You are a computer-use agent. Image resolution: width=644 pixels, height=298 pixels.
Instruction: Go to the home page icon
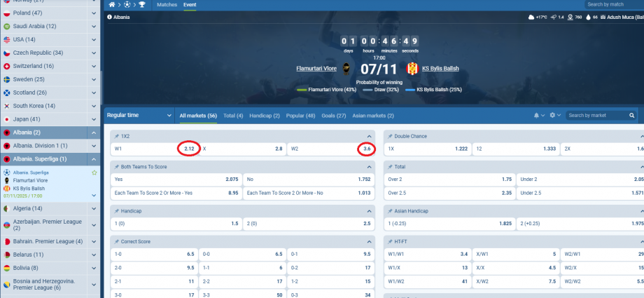coord(112,4)
